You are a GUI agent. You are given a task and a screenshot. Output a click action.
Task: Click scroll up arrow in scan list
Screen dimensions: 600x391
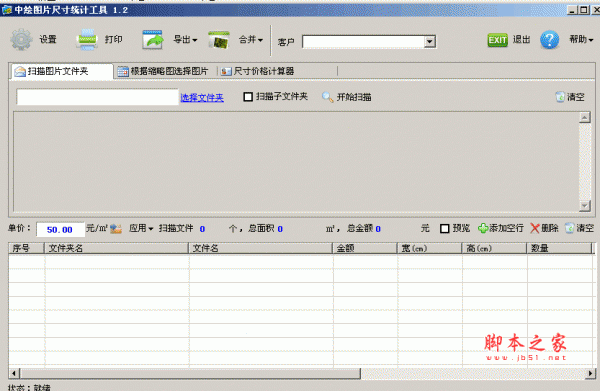point(585,117)
